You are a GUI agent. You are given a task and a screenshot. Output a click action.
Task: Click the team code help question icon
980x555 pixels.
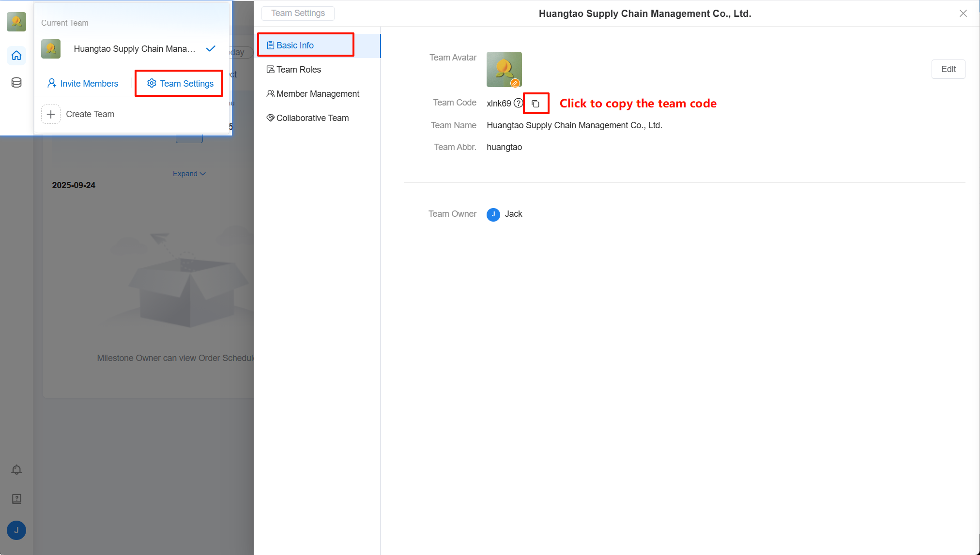coord(518,103)
